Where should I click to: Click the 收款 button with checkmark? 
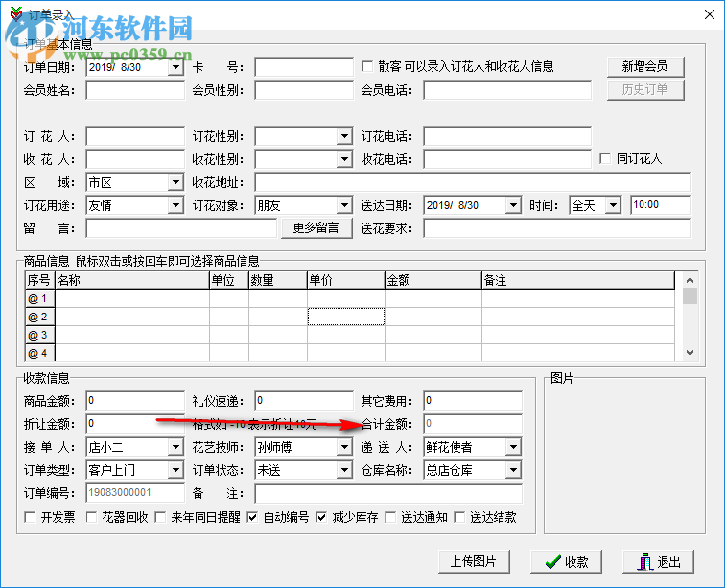tap(567, 562)
